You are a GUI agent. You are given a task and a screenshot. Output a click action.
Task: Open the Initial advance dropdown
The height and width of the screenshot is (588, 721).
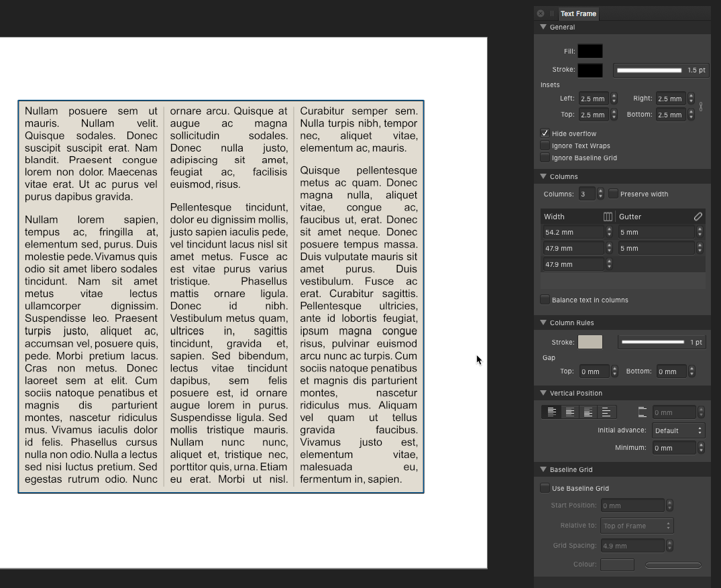(x=678, y=430)
